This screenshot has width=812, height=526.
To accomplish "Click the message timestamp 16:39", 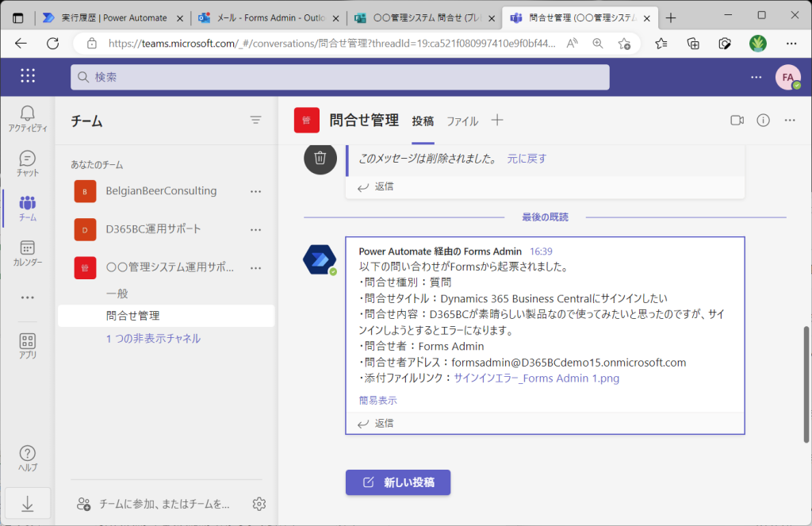I will pyautogui.click(x=541, y=251).
